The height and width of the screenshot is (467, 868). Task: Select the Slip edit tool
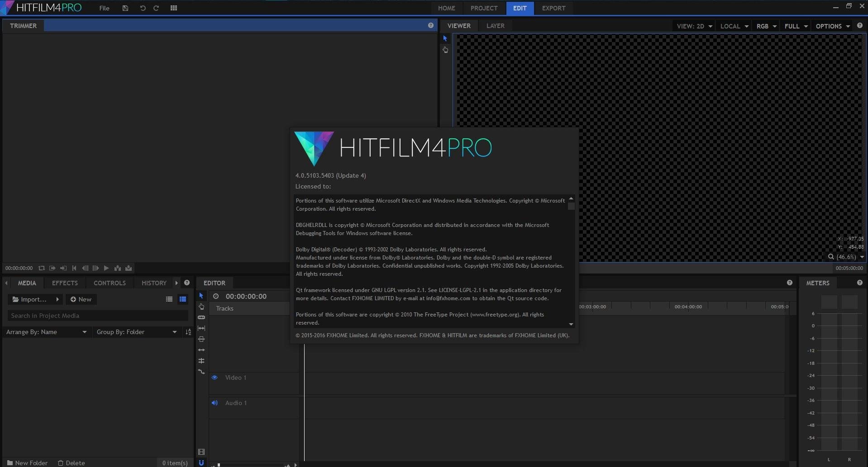pyautogui.click(x=201, y=328)
